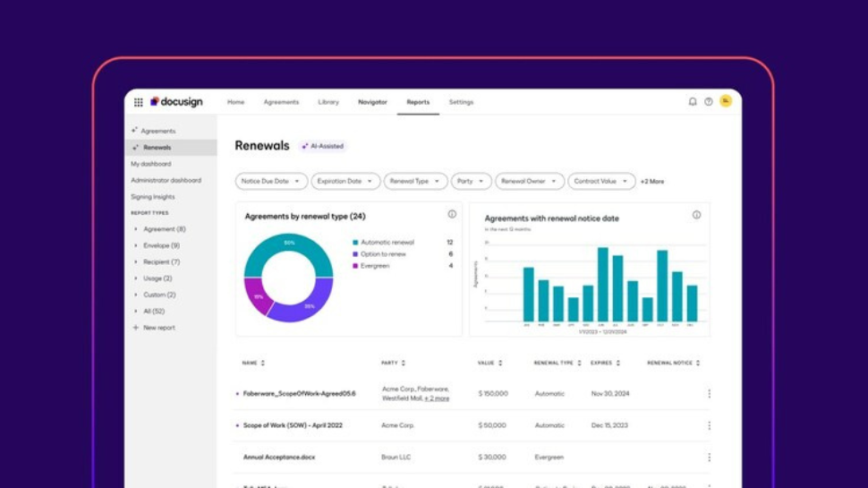Switch to the Navigator tab
Screen dimensions: 868x488
pyautogui.click(x=372, y=102)
